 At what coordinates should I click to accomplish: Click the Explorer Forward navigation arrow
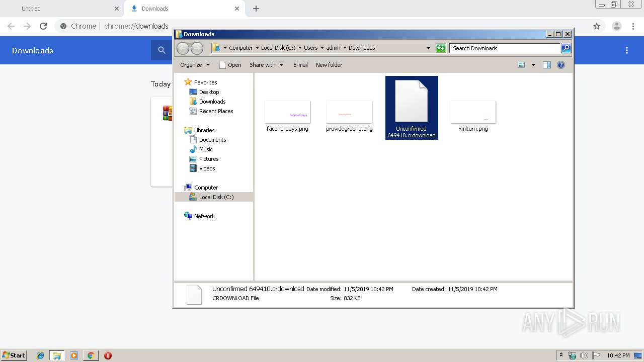pyautogui.click(x=197, y=48)
